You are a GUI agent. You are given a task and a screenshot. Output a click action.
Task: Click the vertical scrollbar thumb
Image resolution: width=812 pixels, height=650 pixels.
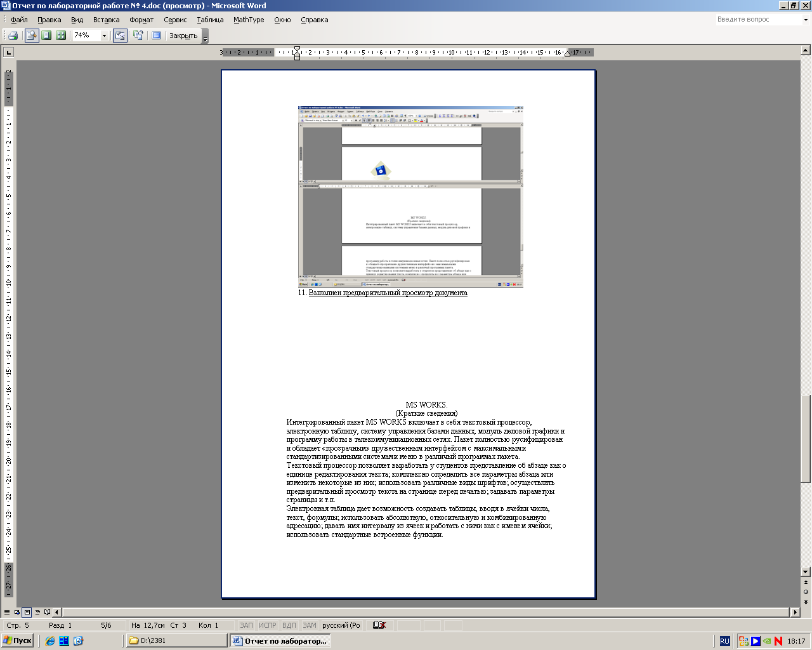(806, 439)
